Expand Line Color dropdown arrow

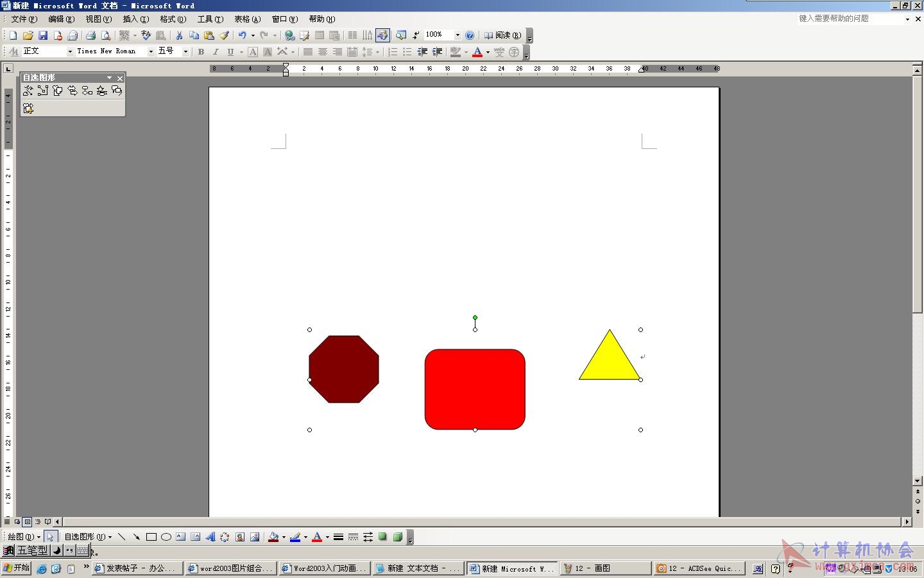305,537
